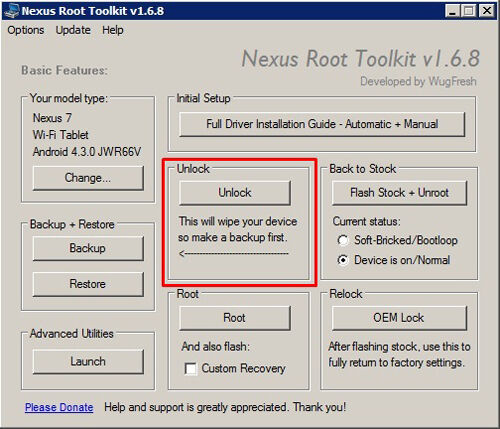
Task: Click the Root button
Action: [235, 318]
